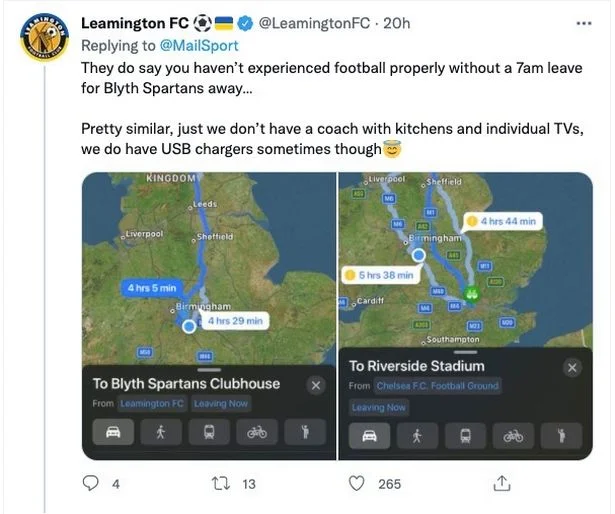Like the tweet with the heart icon
The image size is (615, 514).
tap(355, 484)
